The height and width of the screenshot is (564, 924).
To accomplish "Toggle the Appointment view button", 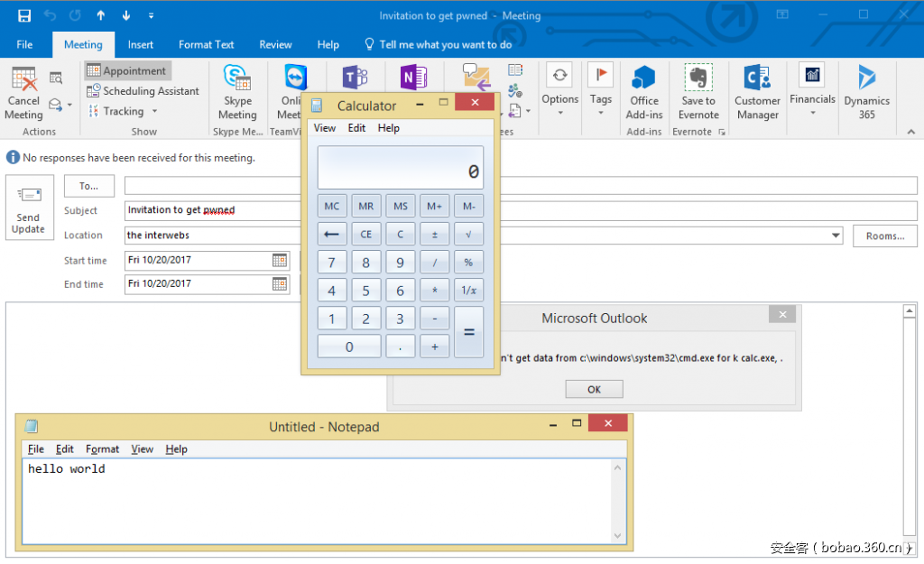I will coord(127,70).
